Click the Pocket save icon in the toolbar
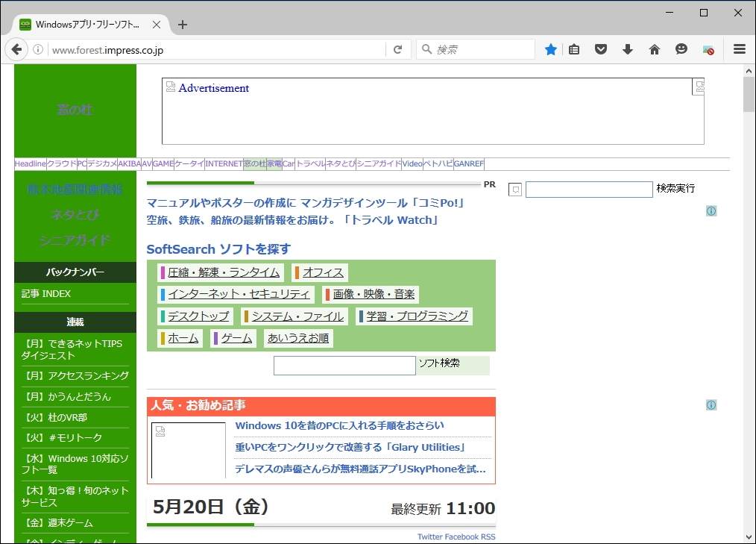Screen dimensions: 756x544 601,49
